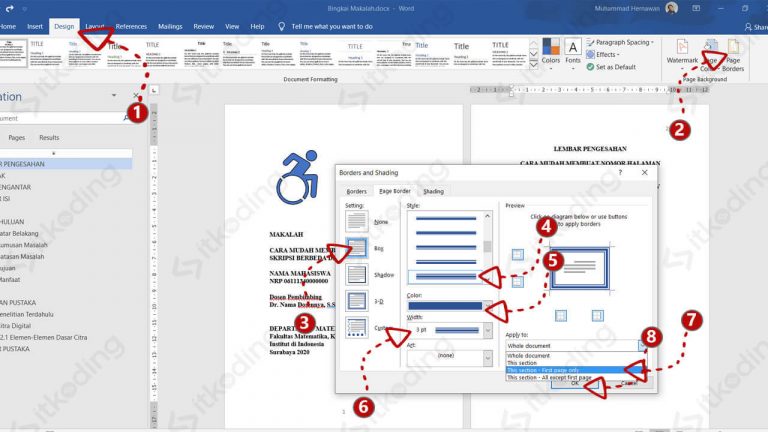Toggle the ruler view icon above vertical ruler

pyautogui.click(x=154, y=90)
